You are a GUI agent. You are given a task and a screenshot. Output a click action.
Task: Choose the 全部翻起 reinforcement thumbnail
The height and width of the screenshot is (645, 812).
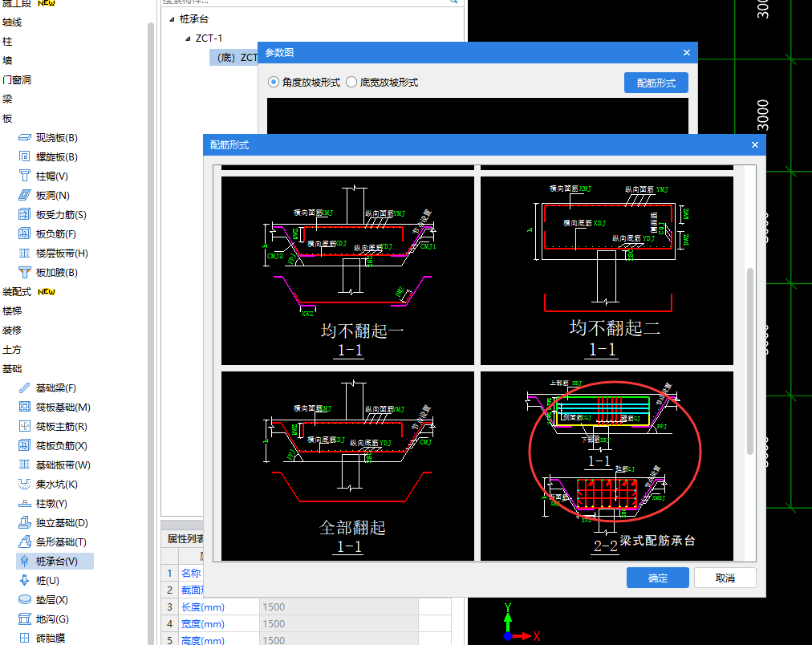347,466
